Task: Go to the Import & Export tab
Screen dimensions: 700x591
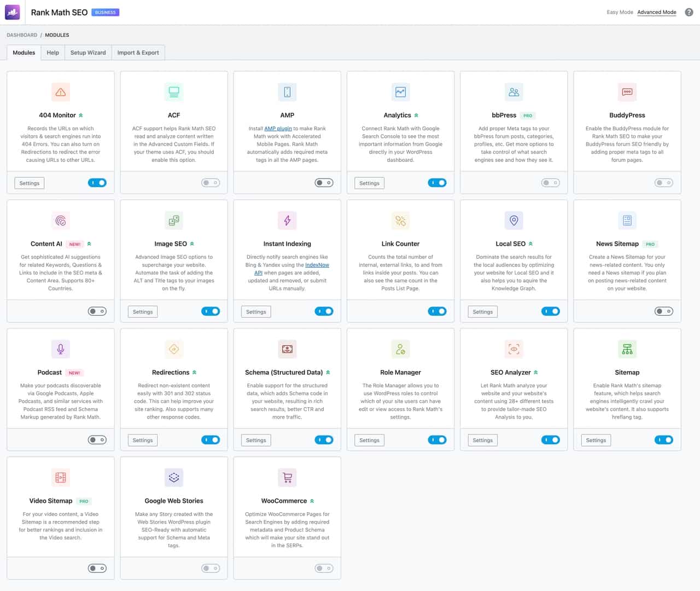Action: pos(138,53)
